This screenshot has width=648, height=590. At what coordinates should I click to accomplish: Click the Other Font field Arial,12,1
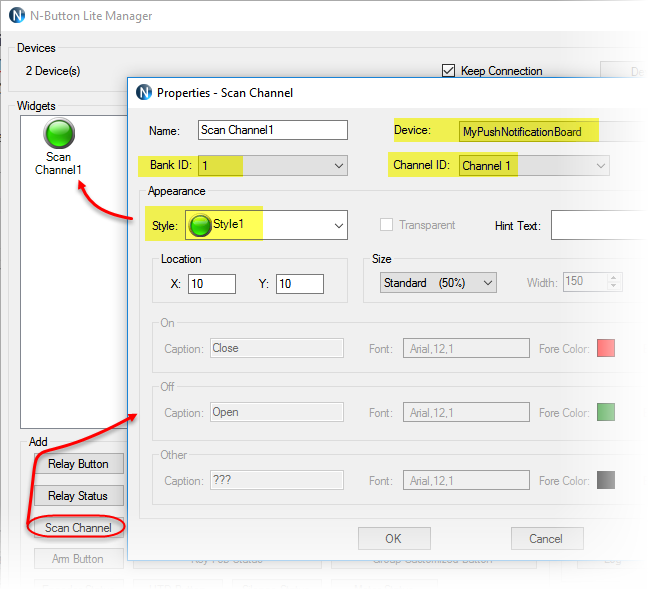pos(467,480)
